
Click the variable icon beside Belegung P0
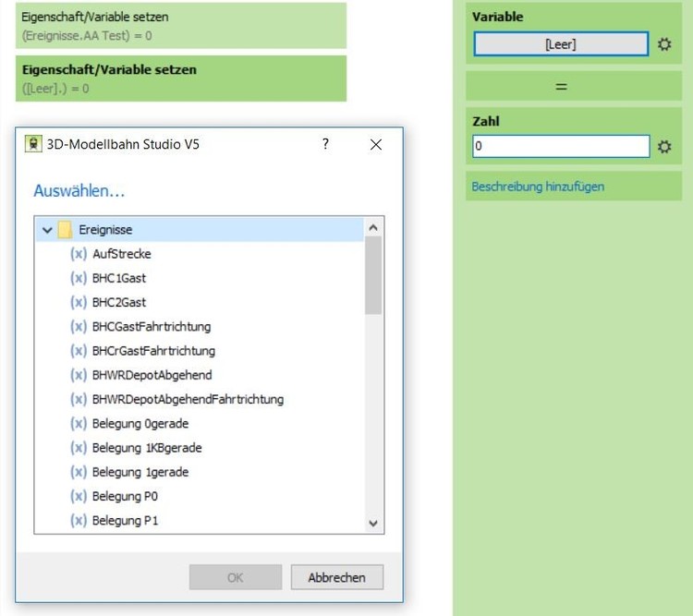pos(79,496)
